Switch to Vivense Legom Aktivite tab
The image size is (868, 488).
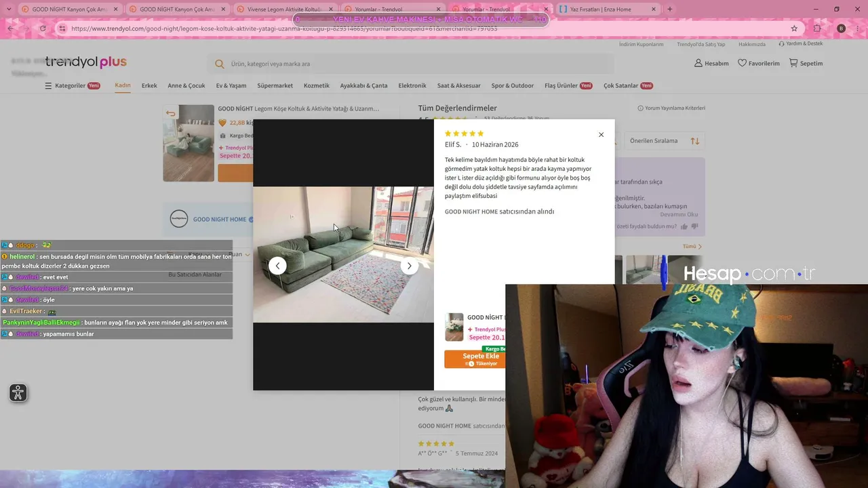point(285,9)
